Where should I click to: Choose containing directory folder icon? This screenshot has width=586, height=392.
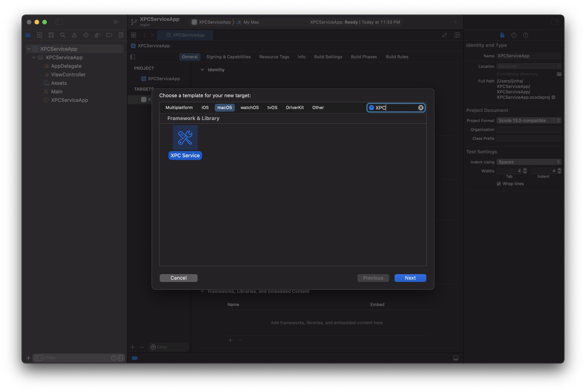click(x=559, y=74)
